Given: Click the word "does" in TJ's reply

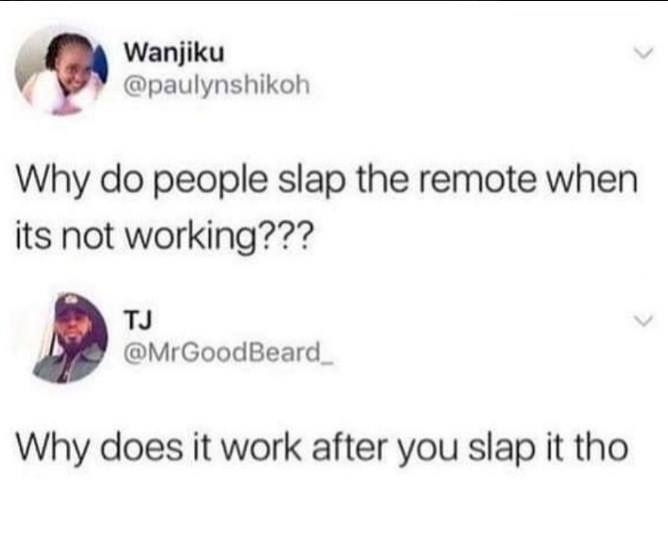Looking at the screenshot, I should tap(147, 448).
